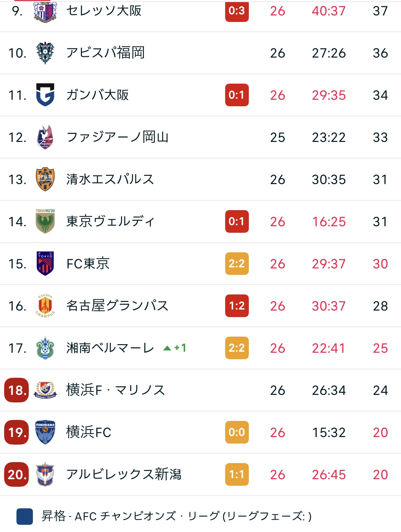This screenshot has height=532, width=401.
Task: Tap the Avispa Fukuoka club crest
Action: tap(45, 53)
